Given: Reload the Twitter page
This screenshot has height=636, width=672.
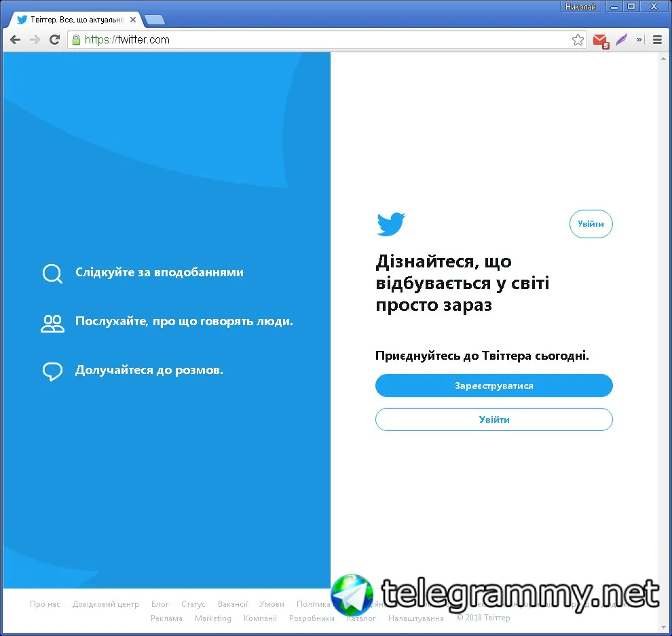Looking at the screenshot, I should (x=54, y=40).
